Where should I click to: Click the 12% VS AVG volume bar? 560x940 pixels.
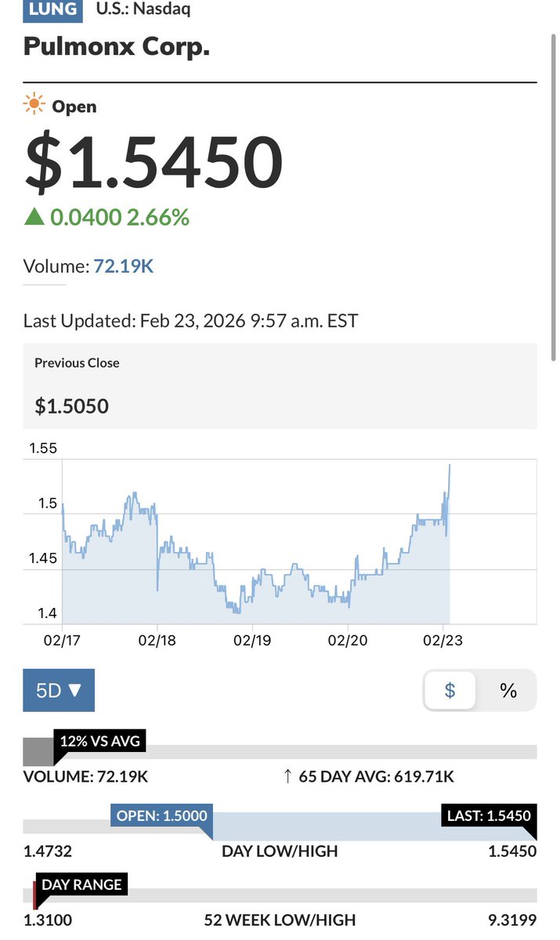click(x=99, y=740)
